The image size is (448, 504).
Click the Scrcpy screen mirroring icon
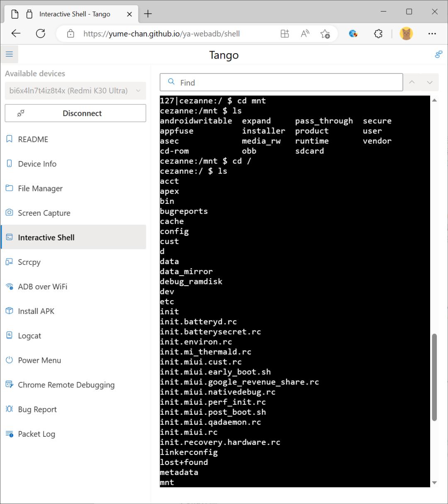(9, 262)
